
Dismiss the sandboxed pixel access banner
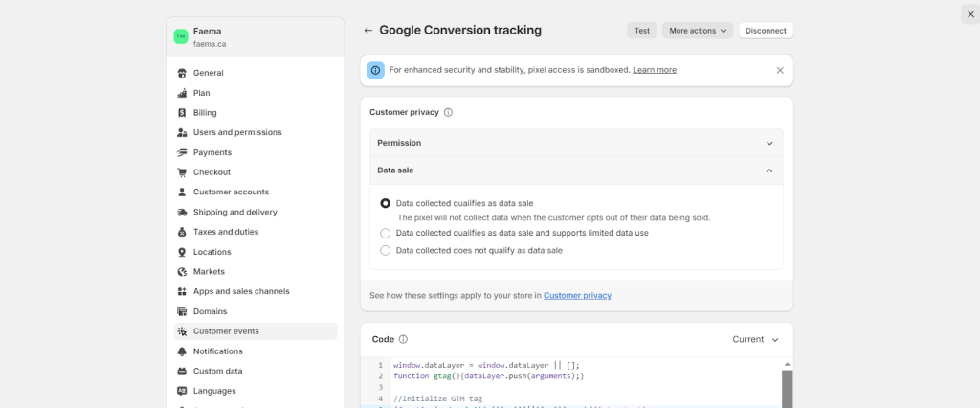(x=780, y=70)
